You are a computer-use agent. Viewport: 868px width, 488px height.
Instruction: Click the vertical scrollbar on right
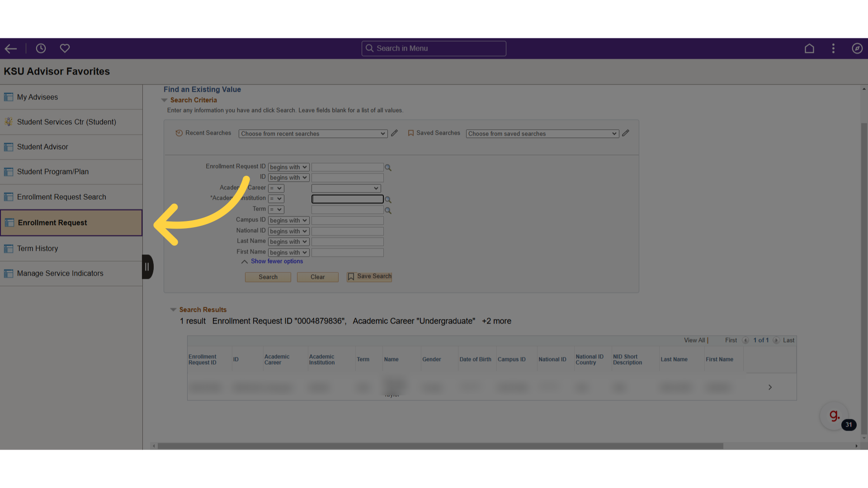pyautogui.click(x=864, y=278)
